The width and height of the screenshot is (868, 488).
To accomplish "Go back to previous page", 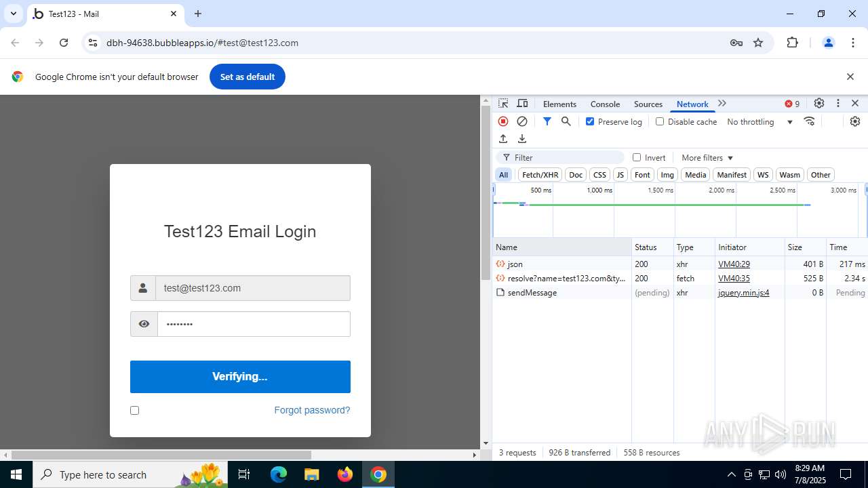I will click(x=15, y=43).
